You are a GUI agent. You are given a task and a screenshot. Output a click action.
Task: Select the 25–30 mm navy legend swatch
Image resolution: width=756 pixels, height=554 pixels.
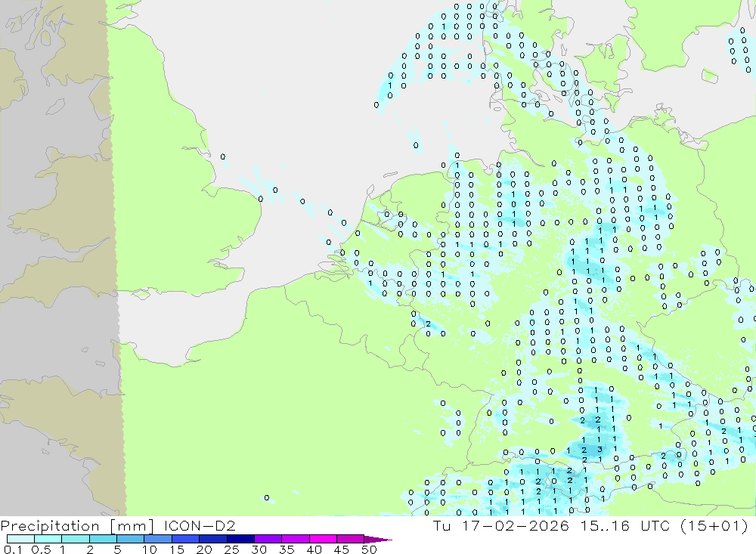240,539
